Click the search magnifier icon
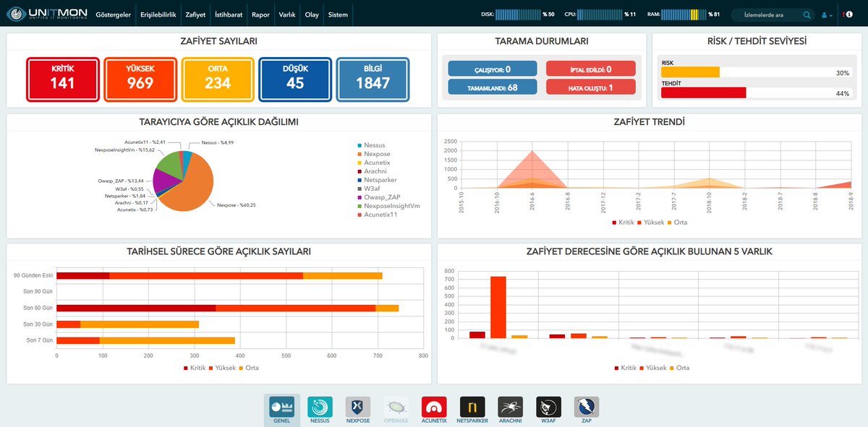The image size is (868, 427). 807,14
